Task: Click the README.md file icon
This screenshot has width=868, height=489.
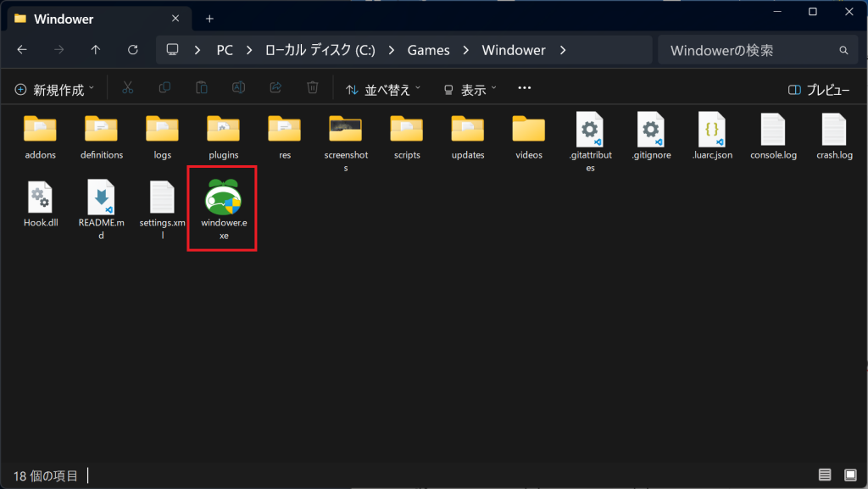Action: 101,197
